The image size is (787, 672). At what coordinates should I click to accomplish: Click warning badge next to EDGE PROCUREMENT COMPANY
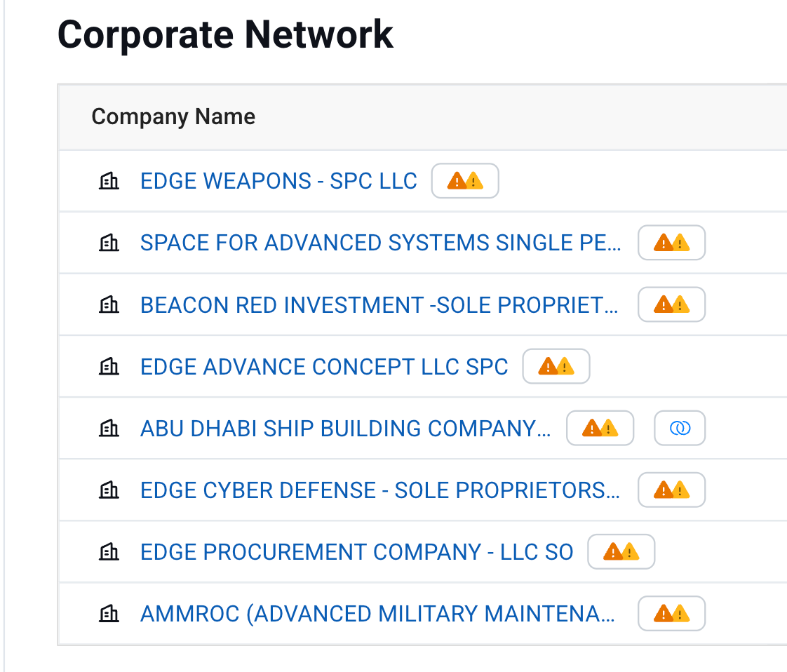pos(621,551)
